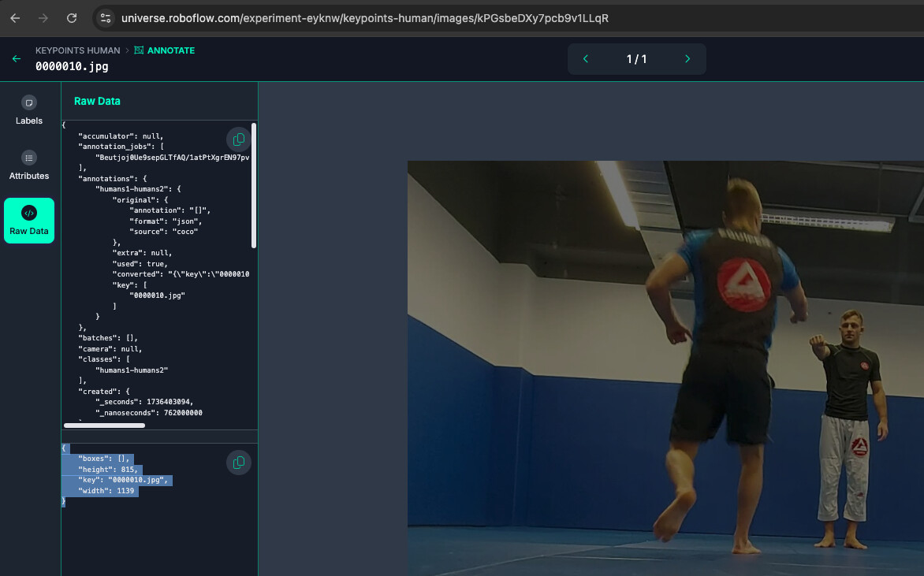Click the "width": 1139 line
This screenshot has width=924, height=576.
(x=106, y=491)
